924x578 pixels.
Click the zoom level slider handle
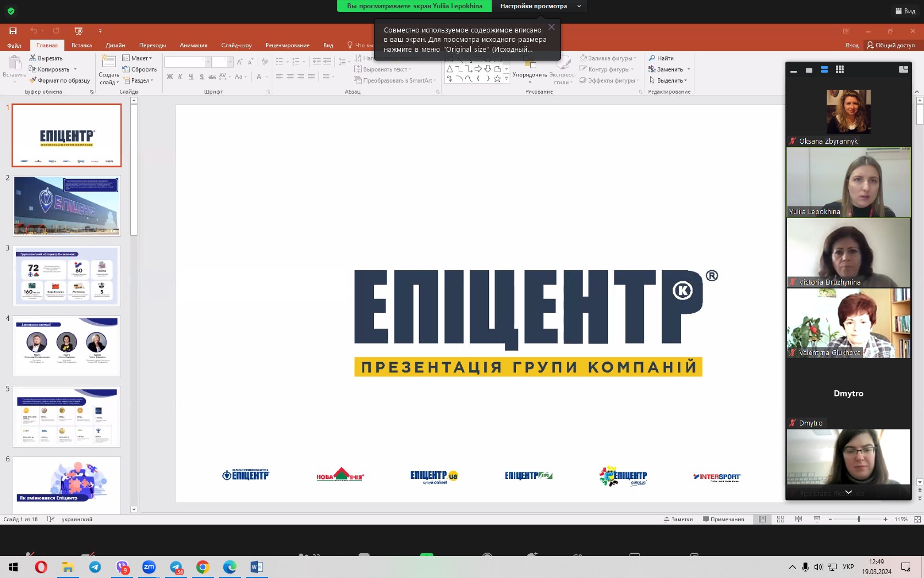(859, 519)
